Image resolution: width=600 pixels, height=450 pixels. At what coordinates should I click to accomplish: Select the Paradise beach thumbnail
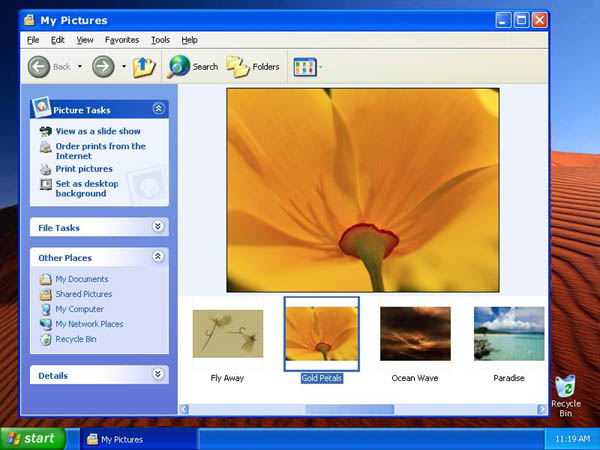tap(508, 334)
